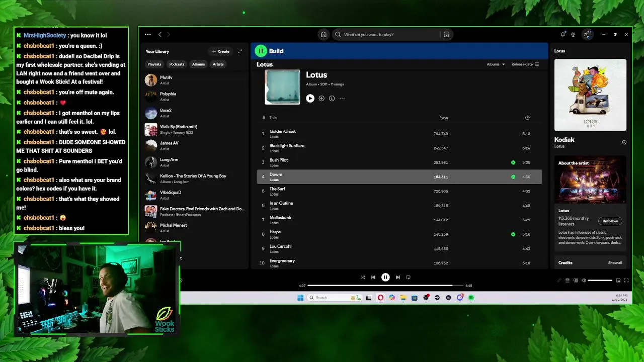Open VibeSquaD artist in library

click(194, 195)
